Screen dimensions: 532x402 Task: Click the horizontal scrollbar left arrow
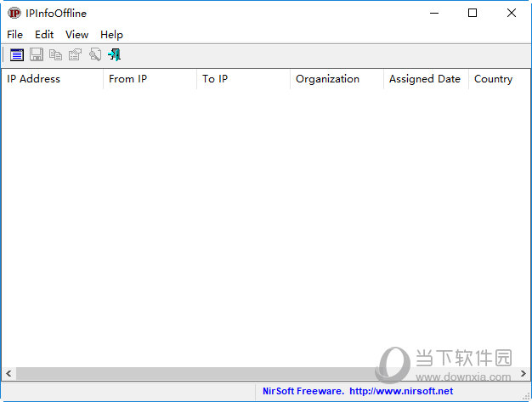point(8,373)
